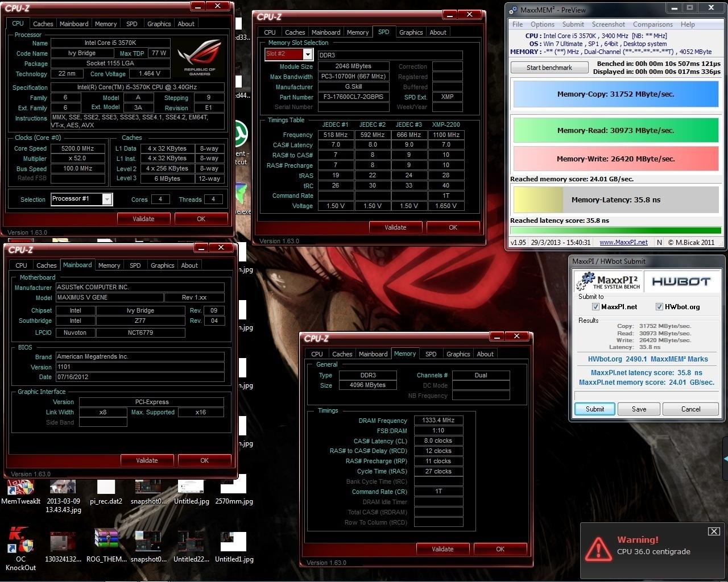Click Save in HWbot Submit dialog
Image resolution: width=728 pixels, height=582 pixels.
639,409
